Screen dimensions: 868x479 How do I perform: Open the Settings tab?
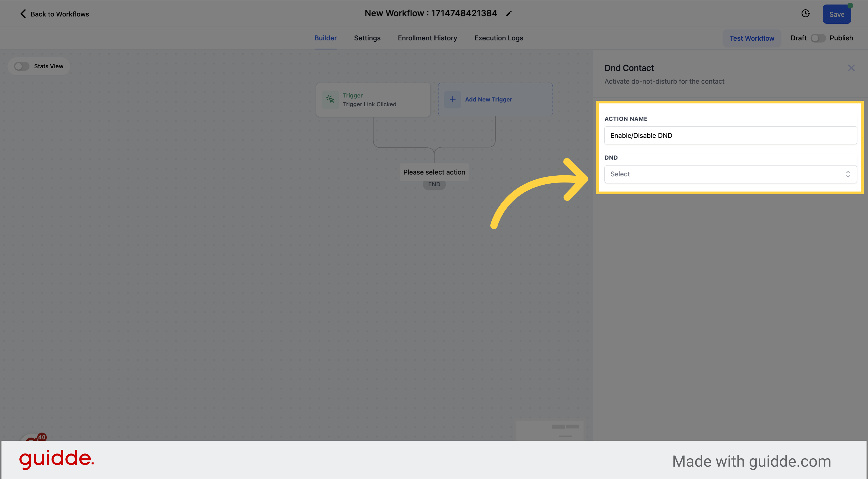coord(367,38)
